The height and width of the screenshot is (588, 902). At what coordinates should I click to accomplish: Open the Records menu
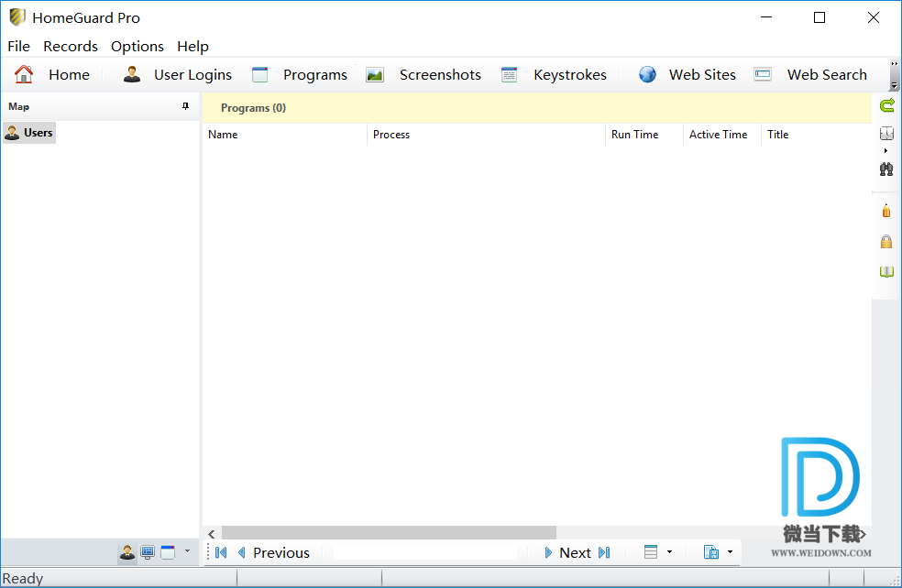pyautogui.click(x=71, y=47)
